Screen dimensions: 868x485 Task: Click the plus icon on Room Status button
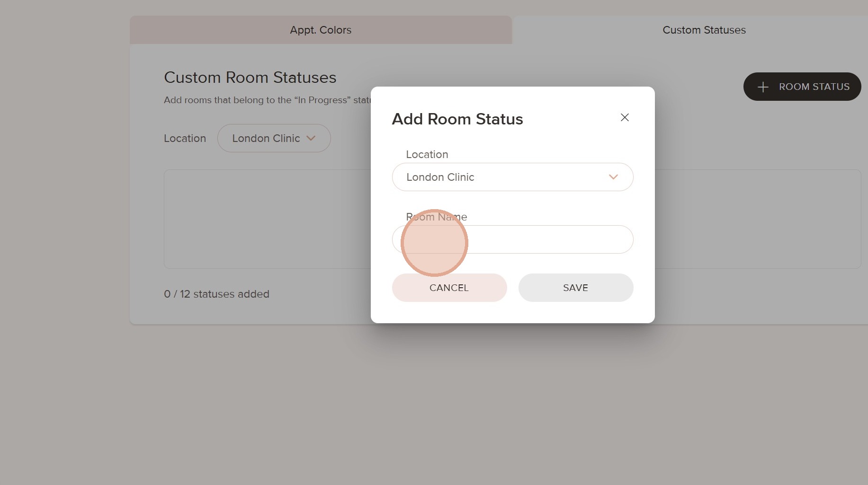click(762, 87)
